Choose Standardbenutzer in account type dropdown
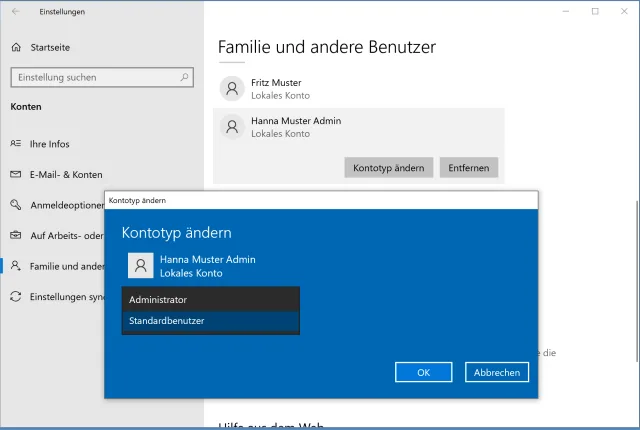Image resolution: width=640 pixels, height=430 pixels. click(210, 321)
